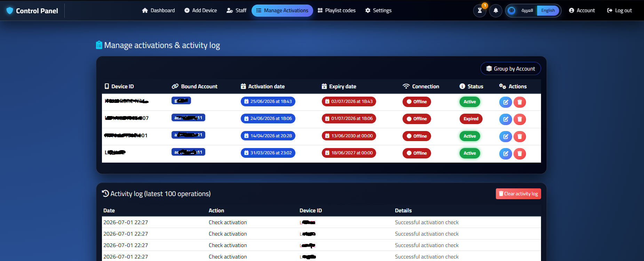The image size is (644, 261).
Task: Edit the device activated 25/06/2026
Action: click(x=506, y=102)
